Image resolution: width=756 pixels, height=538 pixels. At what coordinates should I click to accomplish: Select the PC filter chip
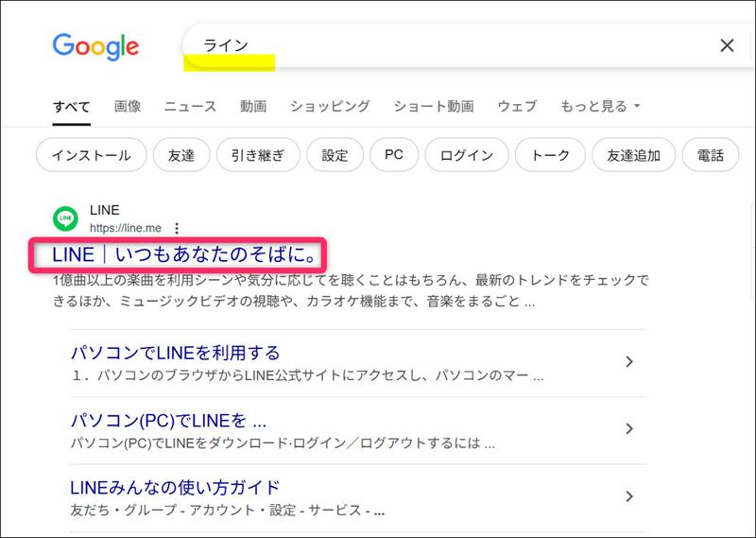(394, 155)
